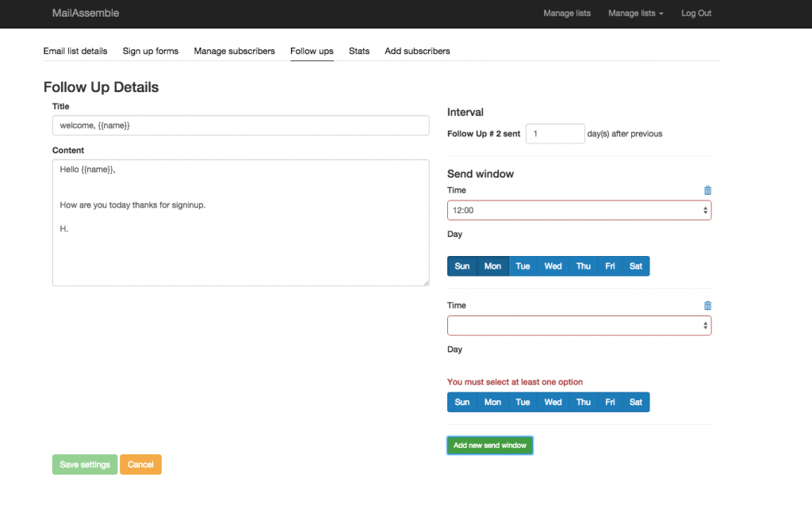Expand the Manage lists dropdown menu
Image resolution: width=812 pixels, height=512 pixels.
tap(635, 13)
